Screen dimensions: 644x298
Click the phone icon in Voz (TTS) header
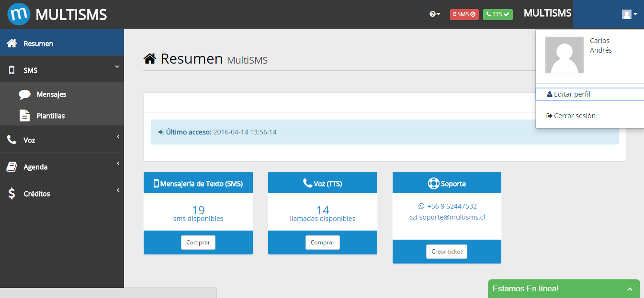tap(307, 183)
